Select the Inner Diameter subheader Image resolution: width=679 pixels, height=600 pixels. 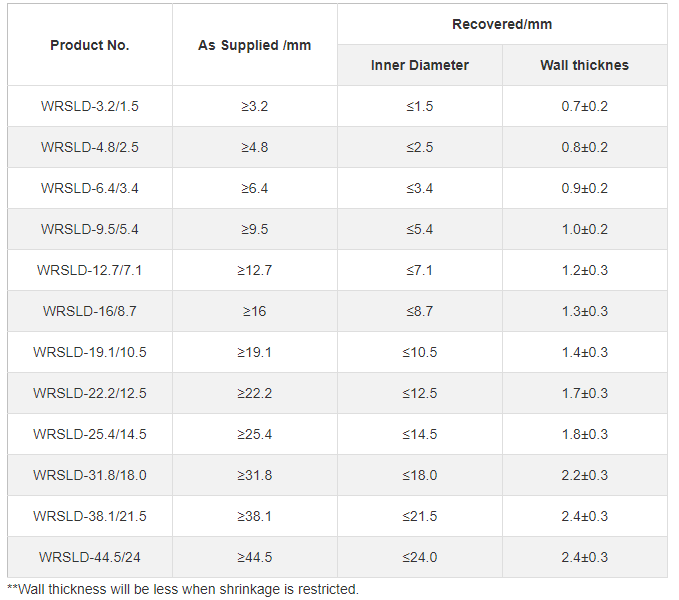tap(420, 65)
